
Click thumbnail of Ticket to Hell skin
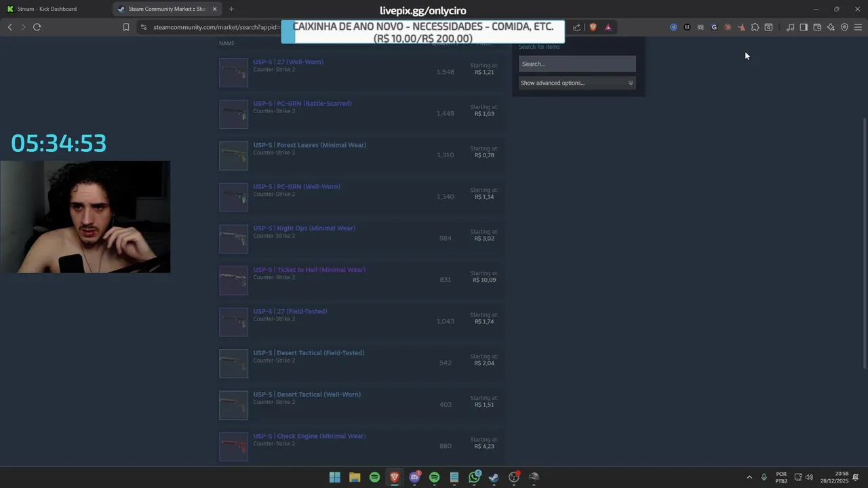pos(233,281)
